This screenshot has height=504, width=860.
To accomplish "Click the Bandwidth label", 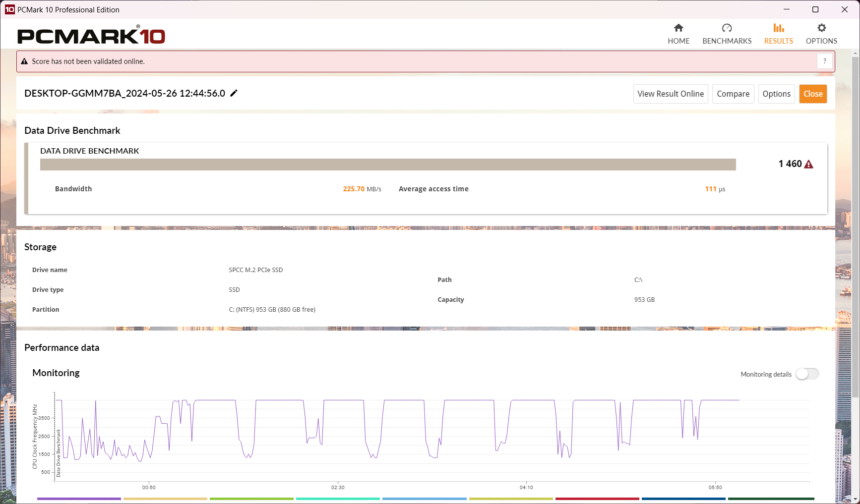I will [73, 189].
